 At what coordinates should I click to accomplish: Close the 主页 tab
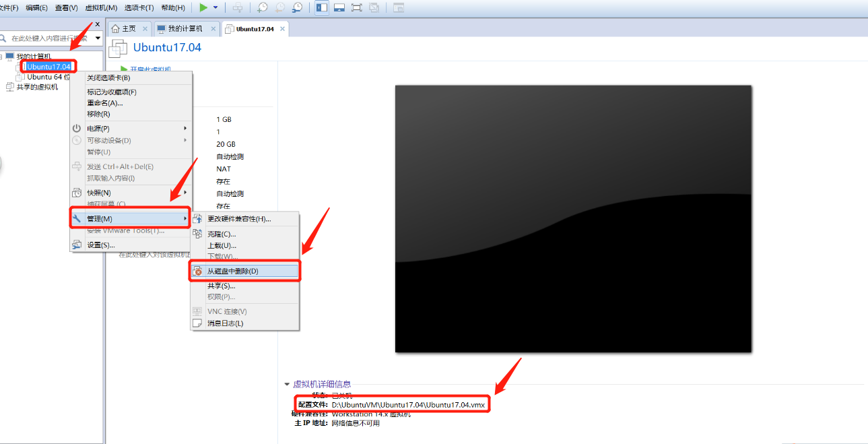145,29
